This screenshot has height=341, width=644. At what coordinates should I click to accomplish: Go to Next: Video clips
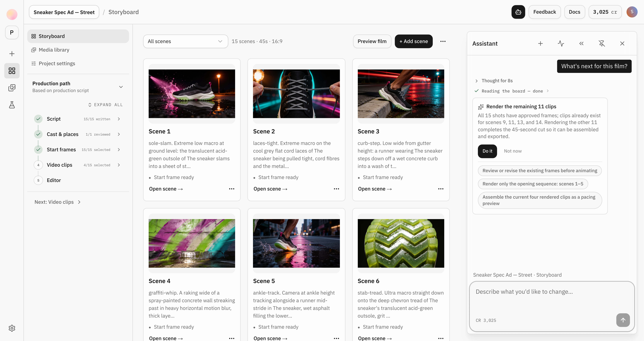coord(57,202)
